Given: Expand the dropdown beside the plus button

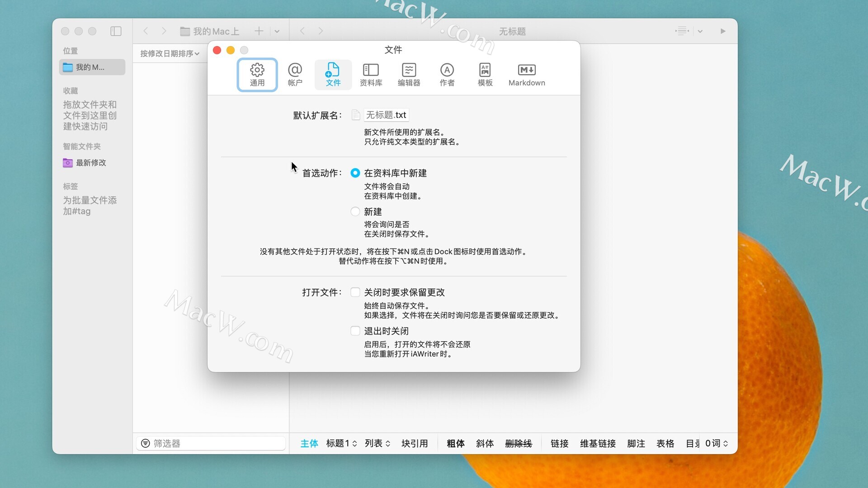Looking at the screenshot, I should coord(277,31).
